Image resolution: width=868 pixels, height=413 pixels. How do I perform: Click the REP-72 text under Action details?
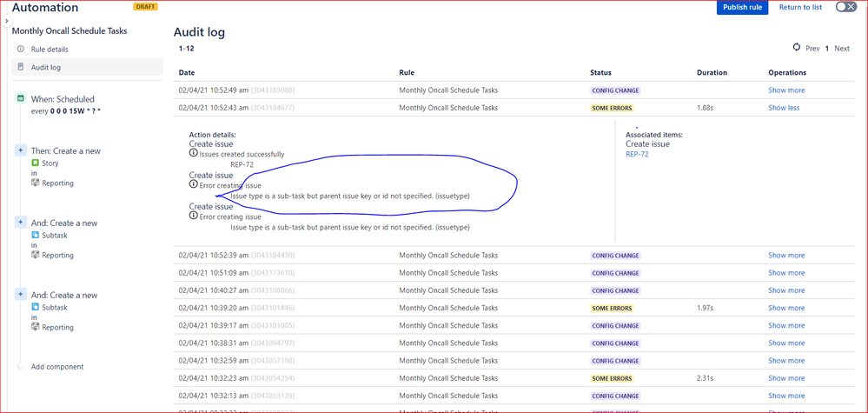point(242,163)
